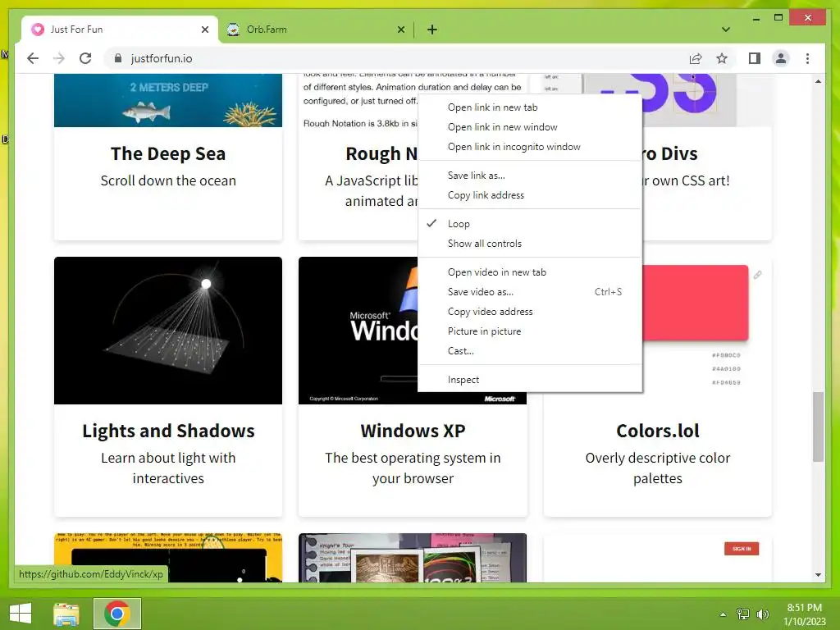Click the lock site info icon
840x630 pixels.
[118, 58]
